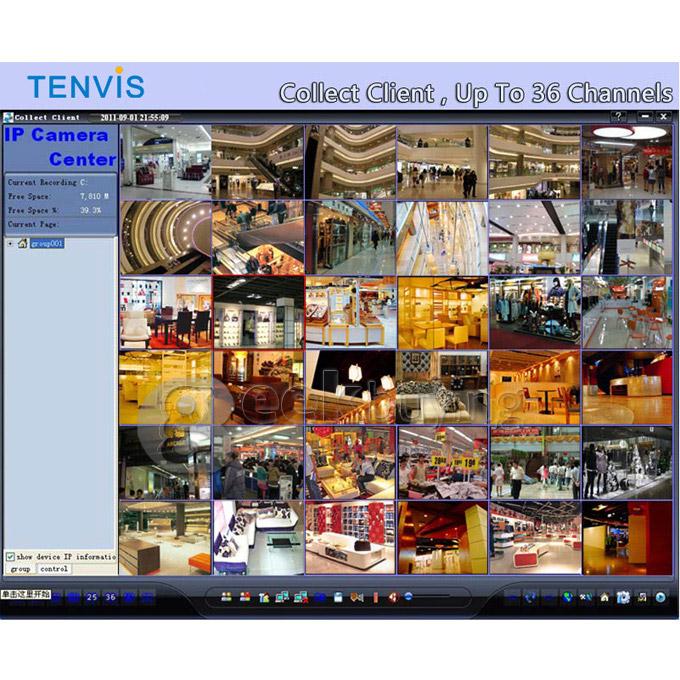
Task: Click the blue round play arrow icon
Action: pos(660,598)
